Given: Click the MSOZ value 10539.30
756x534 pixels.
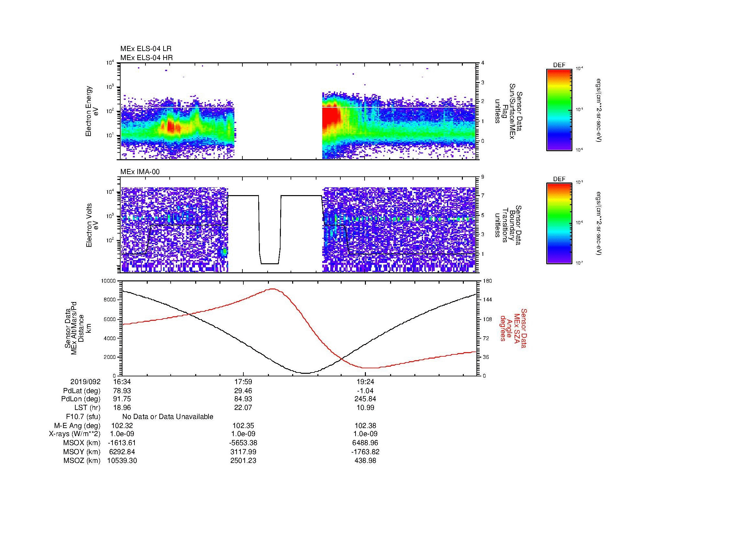Looking at the screenshot, I should (122, 461).
